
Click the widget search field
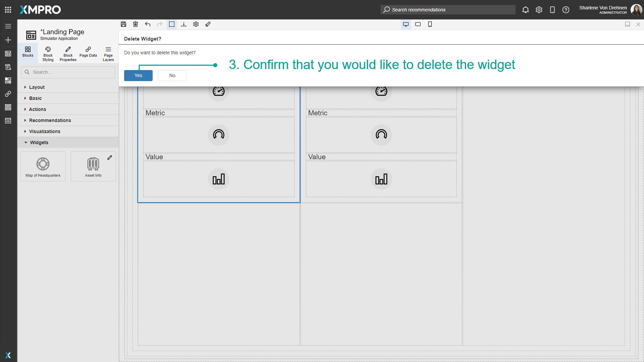click(68, 72)
